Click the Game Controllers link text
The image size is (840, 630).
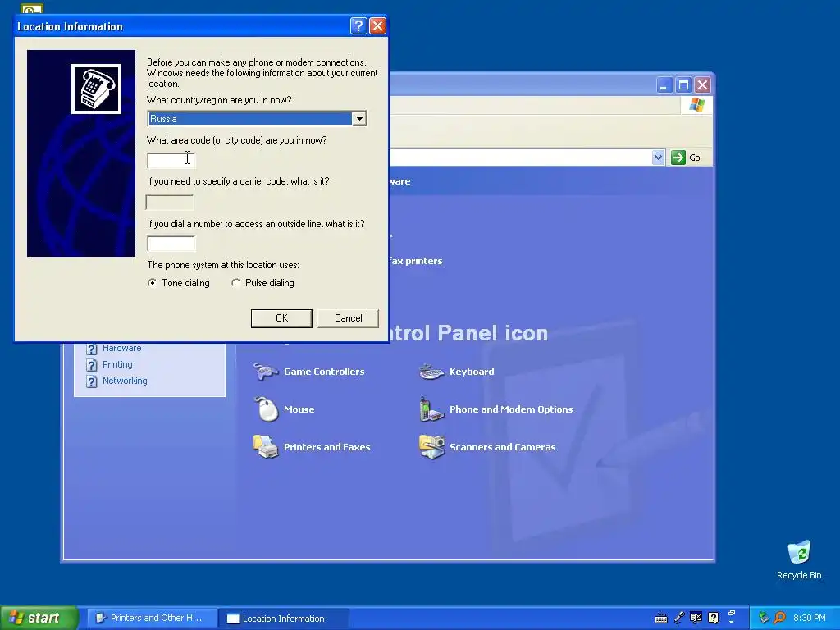tap(324, 372)
